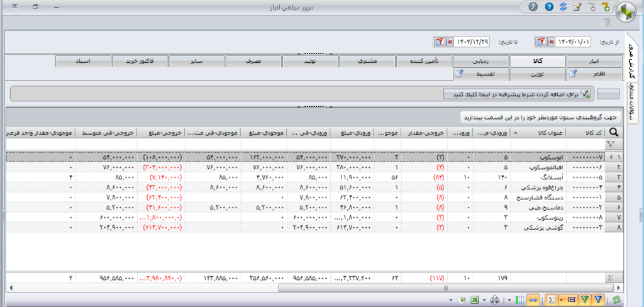Open dropdown arrow beside the printer icon
Image resolution: width=644 pixels, height=307 pixels.
pos(485,300)
